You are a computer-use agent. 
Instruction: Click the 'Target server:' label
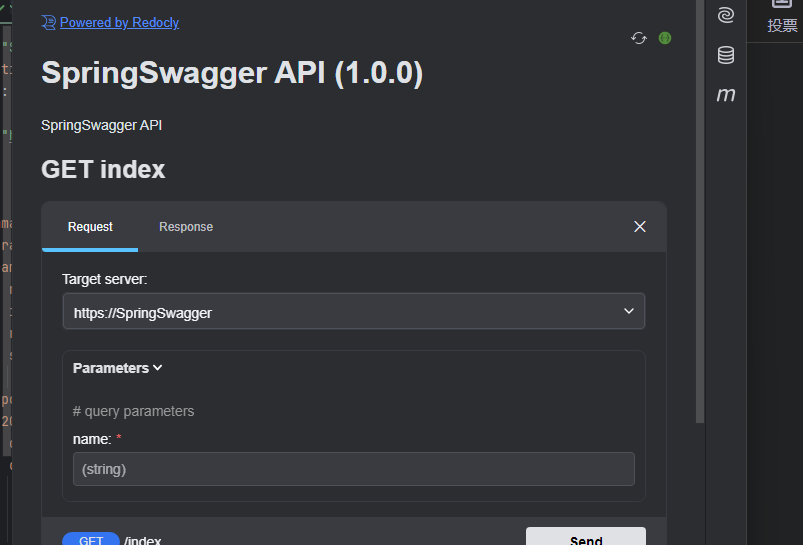point(104,279)
